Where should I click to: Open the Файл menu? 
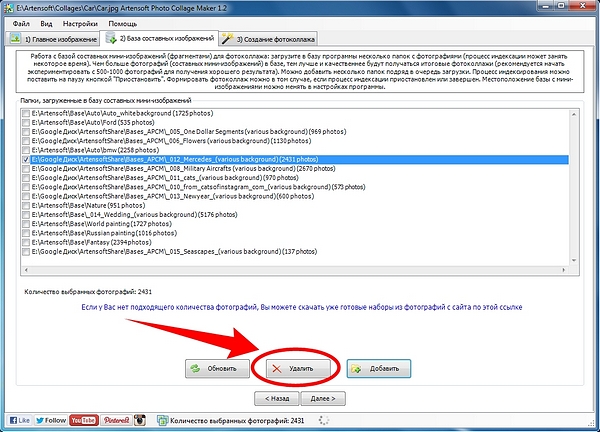[21, 24]
